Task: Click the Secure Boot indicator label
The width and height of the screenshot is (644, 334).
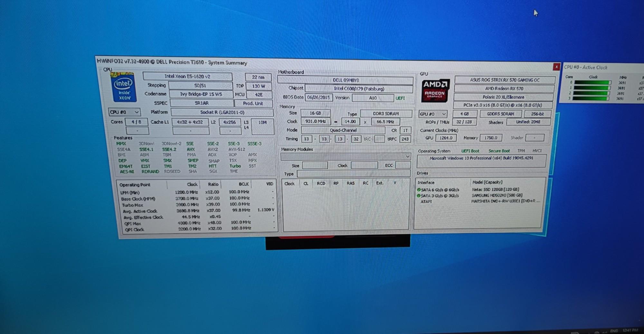Action: coord(499,151)
